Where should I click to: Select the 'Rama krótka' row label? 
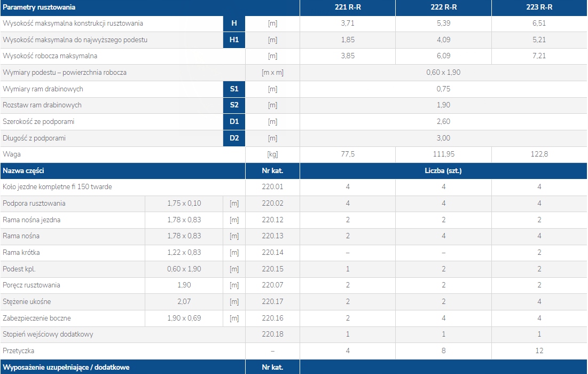coord(21,253)
